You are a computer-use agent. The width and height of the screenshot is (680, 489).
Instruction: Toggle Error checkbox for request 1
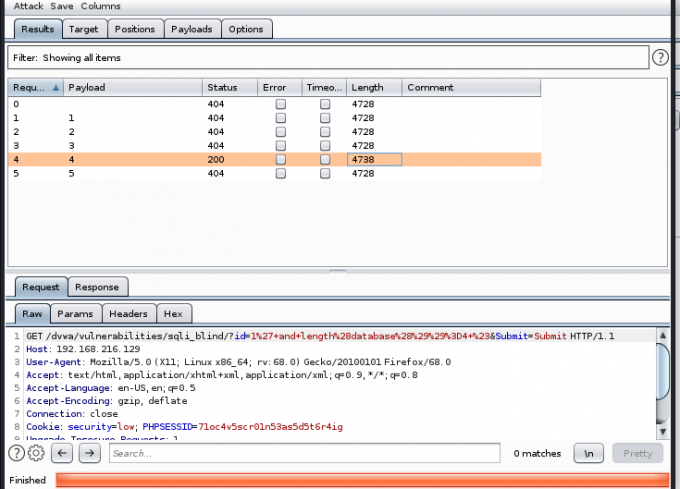tap(281, 118)
